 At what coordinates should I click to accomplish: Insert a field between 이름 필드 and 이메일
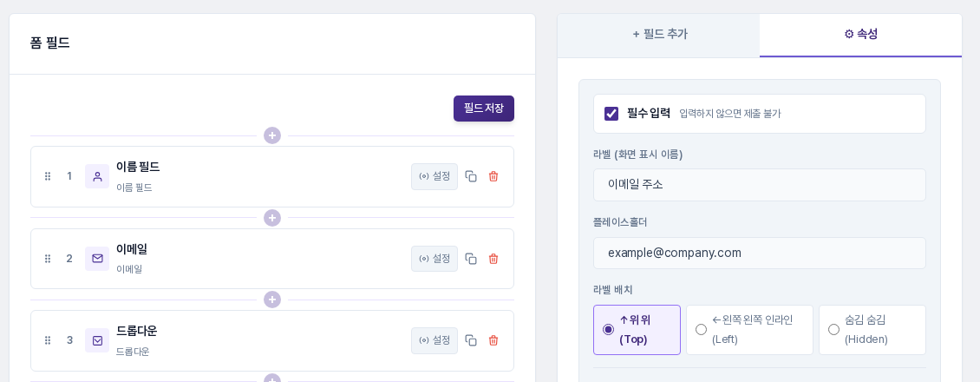tap(271, 218)
